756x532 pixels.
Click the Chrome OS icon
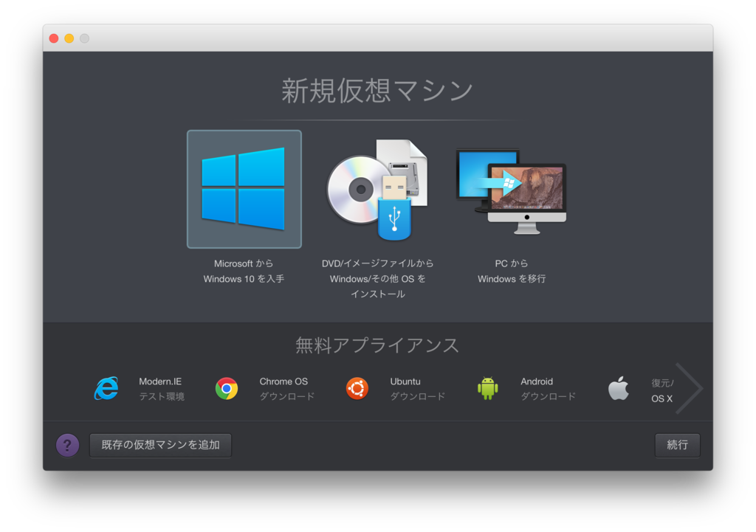[x=226, y=389]
